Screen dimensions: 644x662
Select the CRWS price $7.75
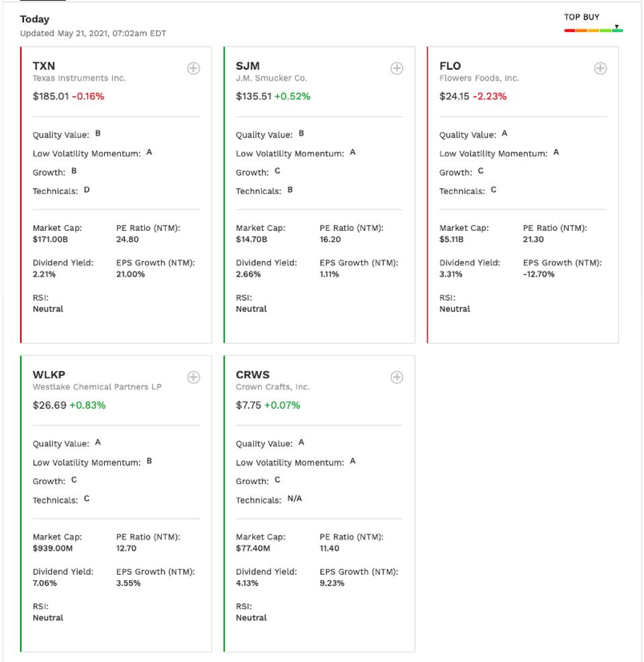coord(248,406)
